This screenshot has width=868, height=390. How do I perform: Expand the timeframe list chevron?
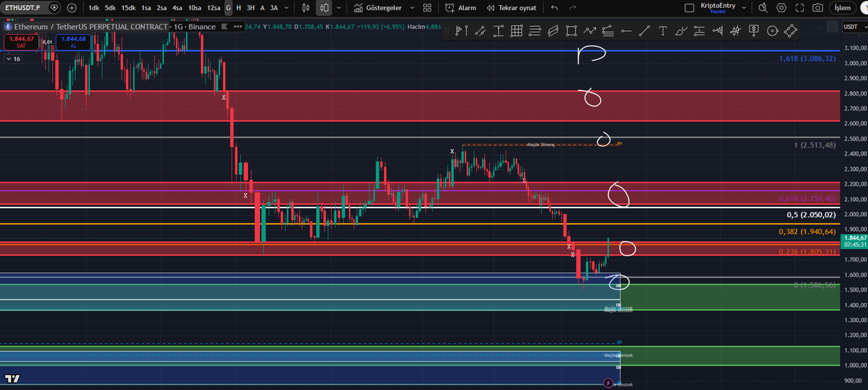tap(288, 7)
